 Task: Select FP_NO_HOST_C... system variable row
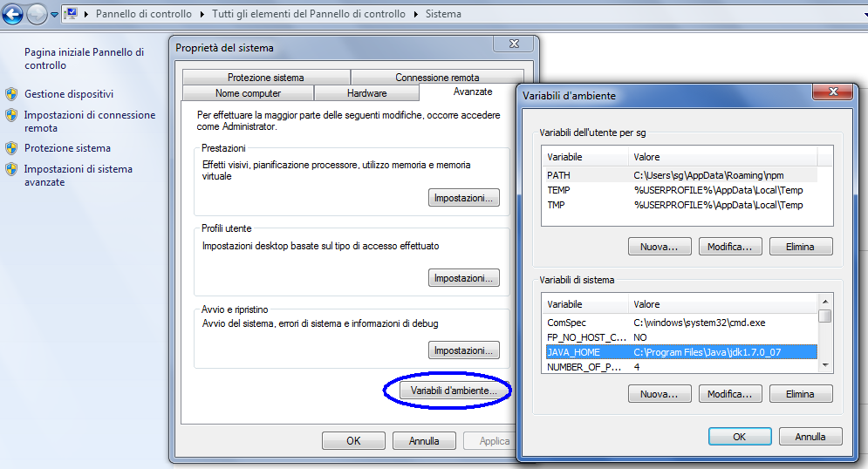tap(681, 337)
